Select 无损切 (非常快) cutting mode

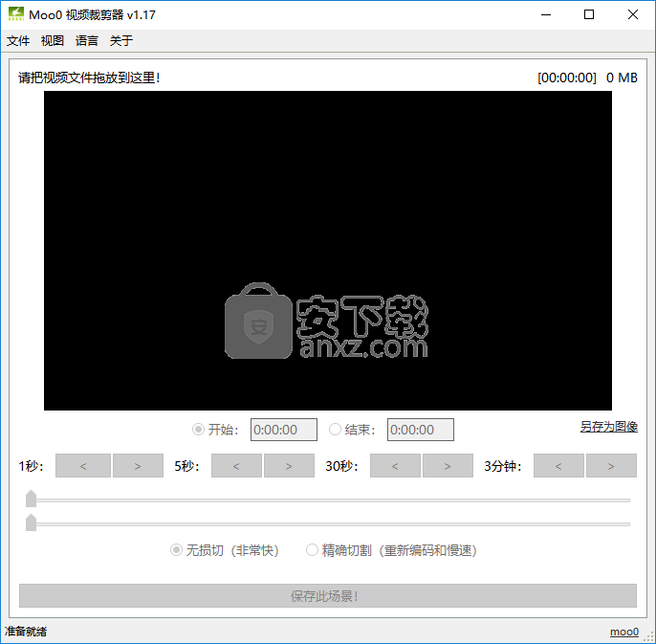pyautogui.click(x=225, y=550)
